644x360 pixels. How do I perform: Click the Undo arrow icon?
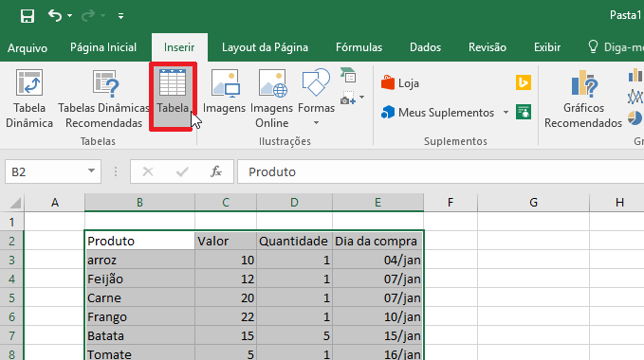tap(55, 15)
